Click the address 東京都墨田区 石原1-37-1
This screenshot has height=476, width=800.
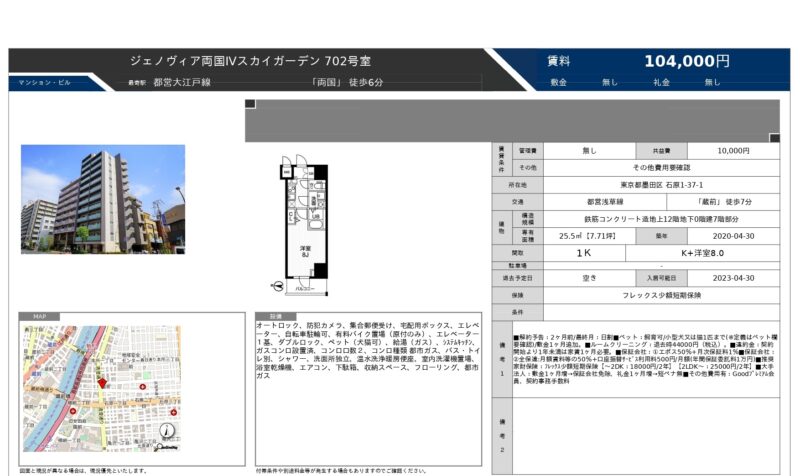[661, 185]
